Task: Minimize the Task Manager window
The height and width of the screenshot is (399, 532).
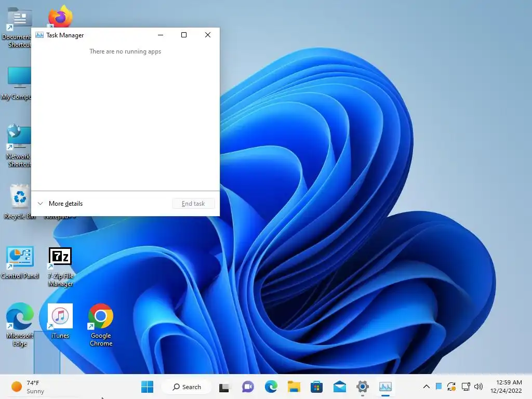Action: click(161, 35)
